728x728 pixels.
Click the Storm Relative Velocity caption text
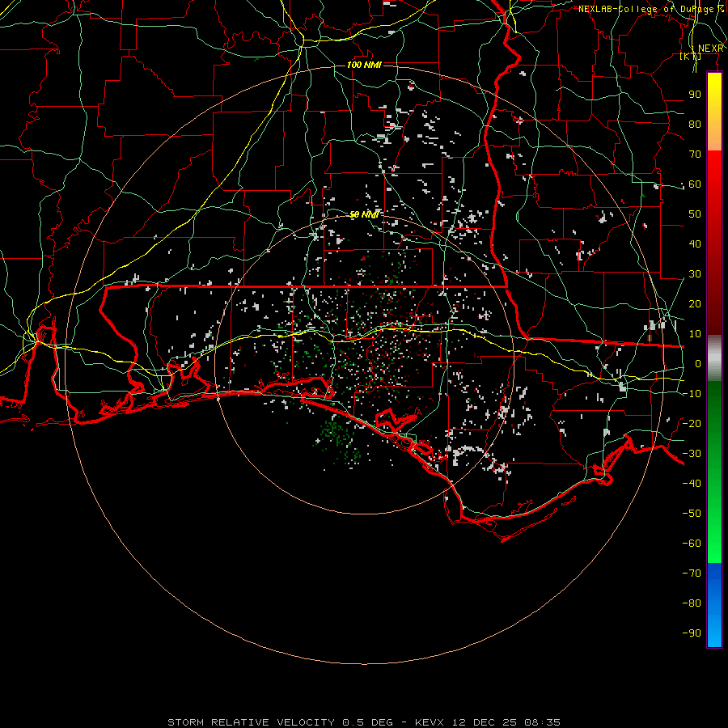[364, 722]
